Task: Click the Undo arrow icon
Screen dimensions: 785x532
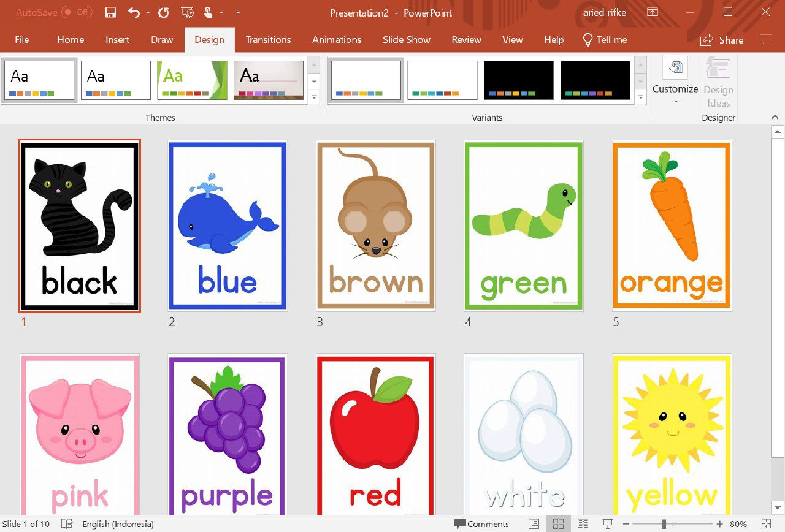Action: pos(134,13)
